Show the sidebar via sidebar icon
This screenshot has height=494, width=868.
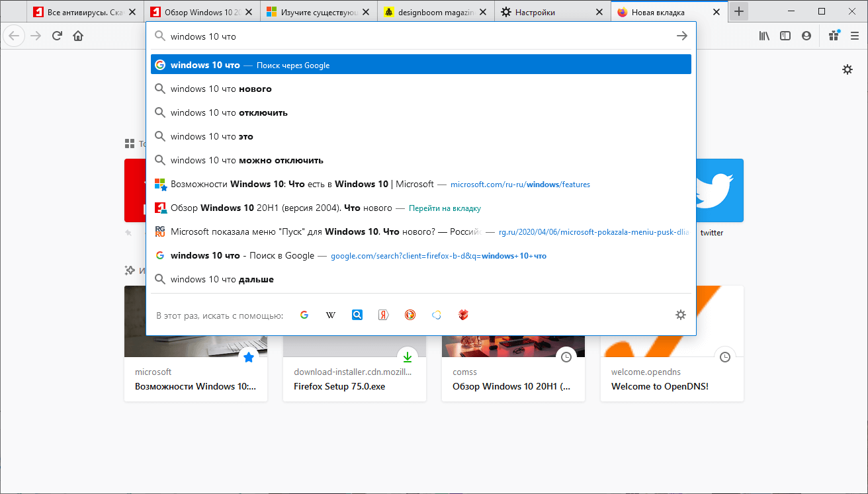coord(785,36)
